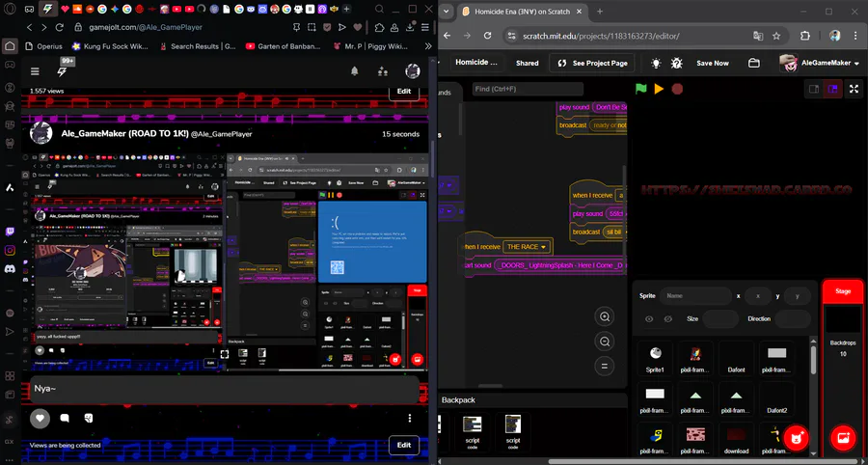The image size is (868, 465).
Task: Click Save Now in Scratch
Action: pos(713,63)
